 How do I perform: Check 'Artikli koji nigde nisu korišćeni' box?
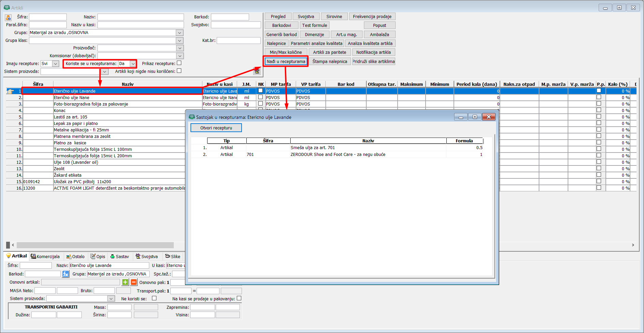pyautogui.click(x=179, y=71)
